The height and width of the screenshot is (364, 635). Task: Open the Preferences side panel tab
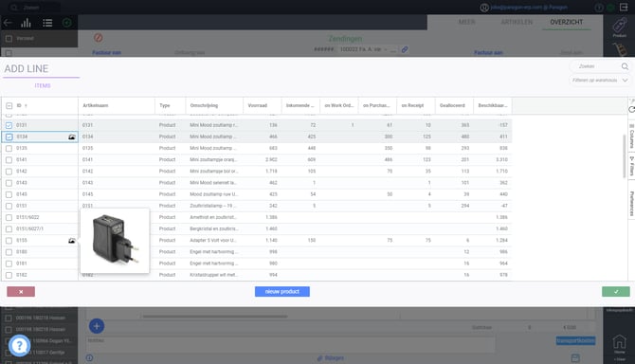[631, 203]
